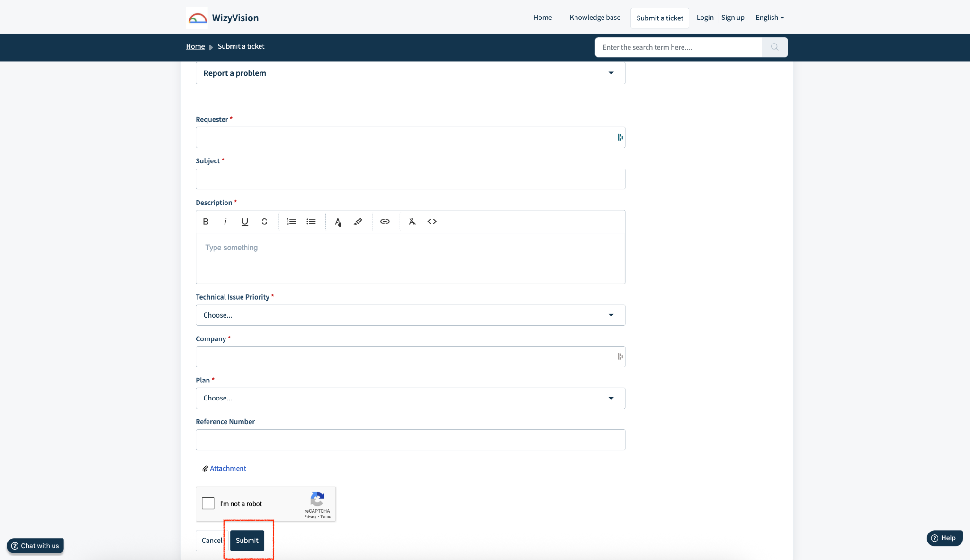Open the text color picker
Screen dimensions: 970x560
338,222
